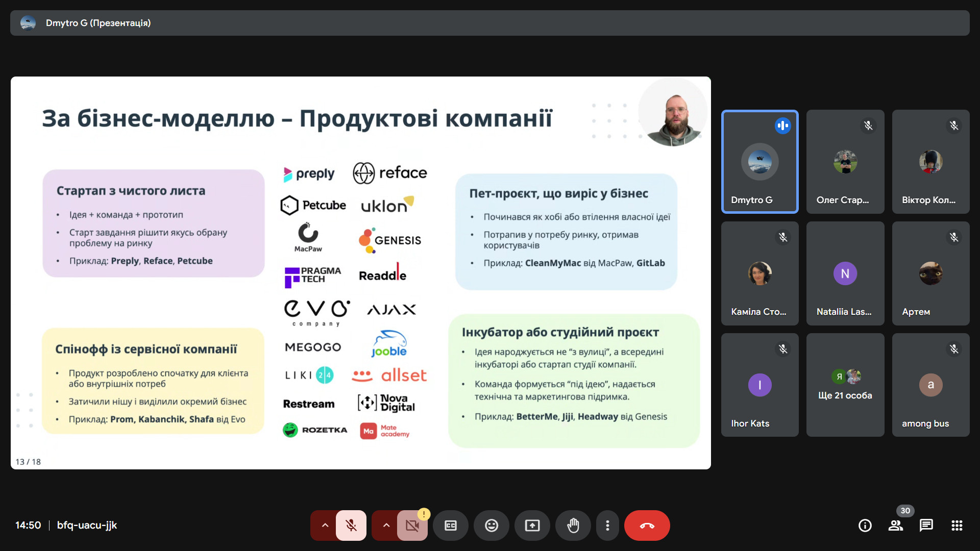
Task: Click the Liki24 logo on slide
Action: click(x=309, y=375)
